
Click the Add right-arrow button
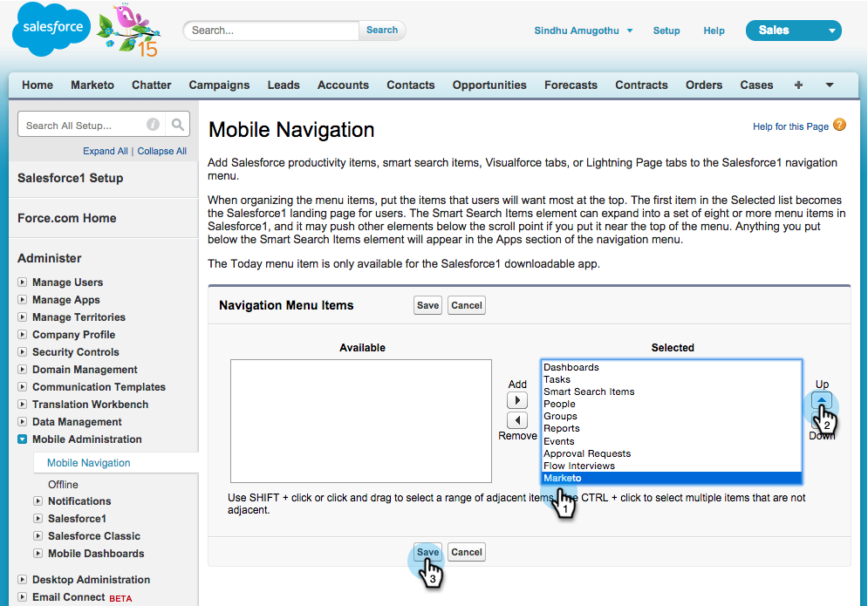click(517, 400)
